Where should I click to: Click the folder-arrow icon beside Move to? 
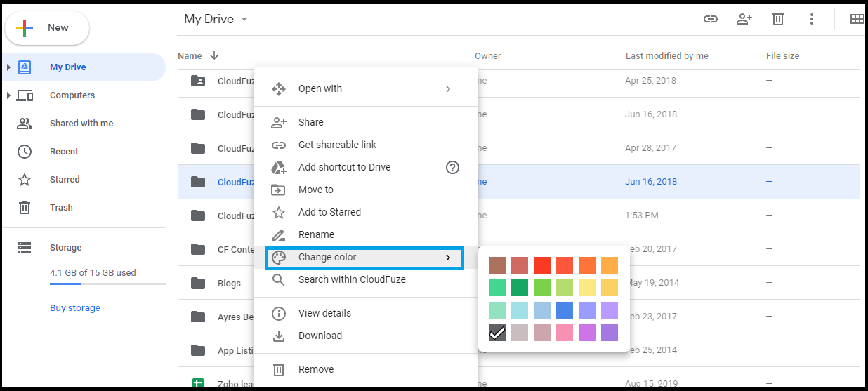(279, 190)
